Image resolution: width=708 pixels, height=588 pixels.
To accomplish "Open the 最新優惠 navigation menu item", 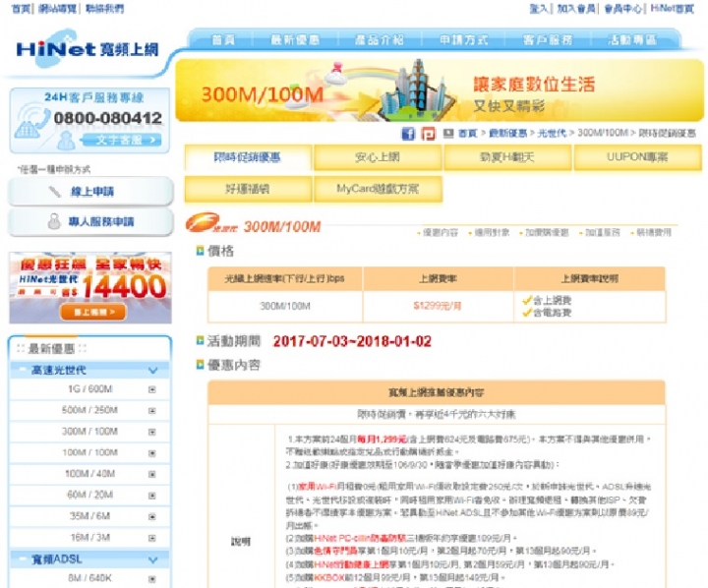I will pyautogui.click(x=295, y=39).
